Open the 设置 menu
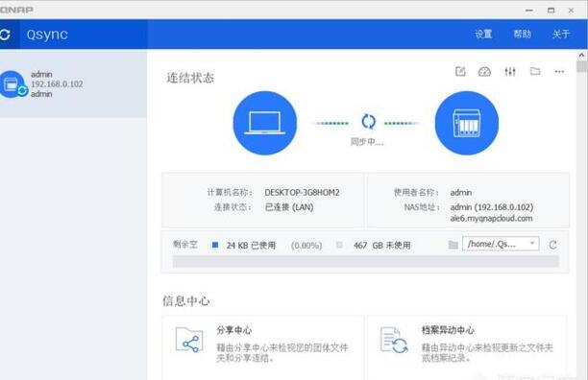 point(483,35)
